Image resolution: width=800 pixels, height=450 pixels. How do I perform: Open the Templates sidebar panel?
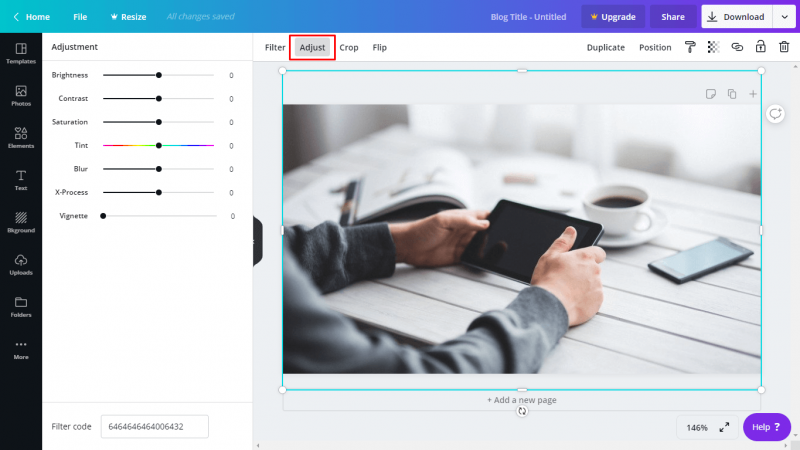click(x=20, y=53)
